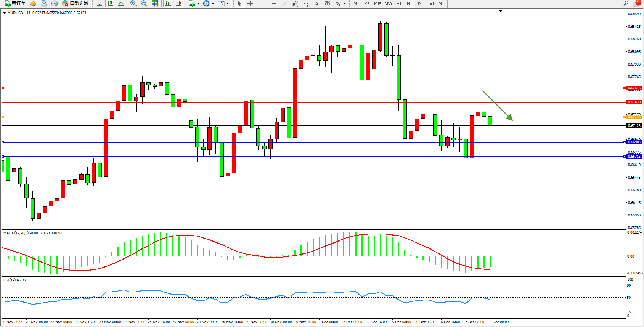Switch timeframe to D1
This screenshot has height=327, width=644.
click(420, 3)
